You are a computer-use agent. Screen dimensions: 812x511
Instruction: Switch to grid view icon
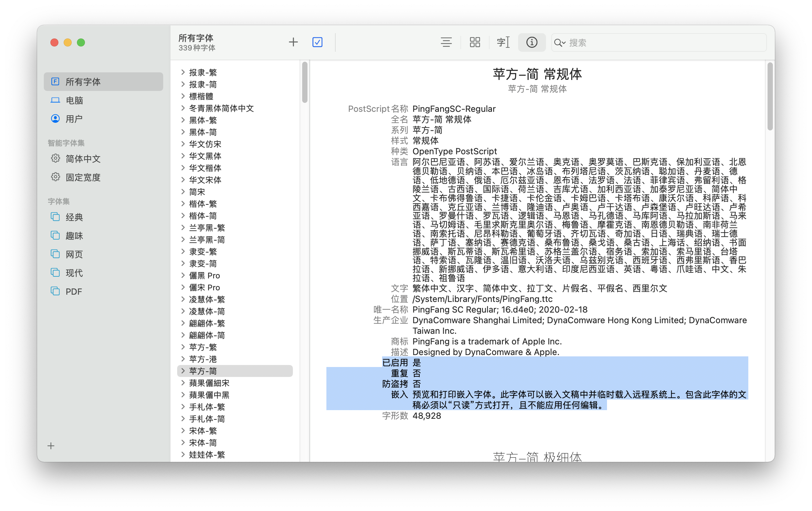coord(474,42)
